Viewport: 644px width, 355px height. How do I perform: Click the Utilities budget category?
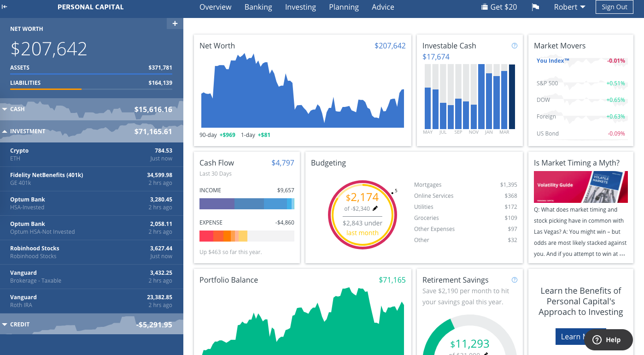pyautogui.click(x=466, y=207)
